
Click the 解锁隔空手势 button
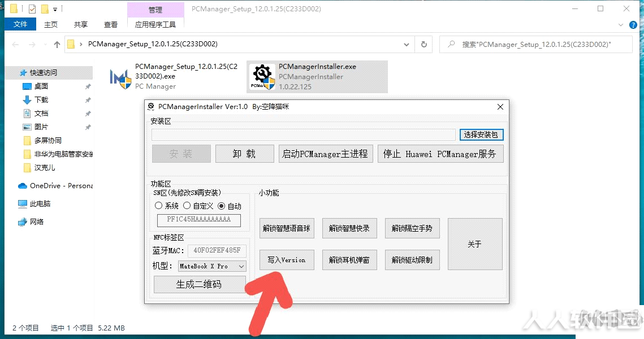(x=412, y=228)
